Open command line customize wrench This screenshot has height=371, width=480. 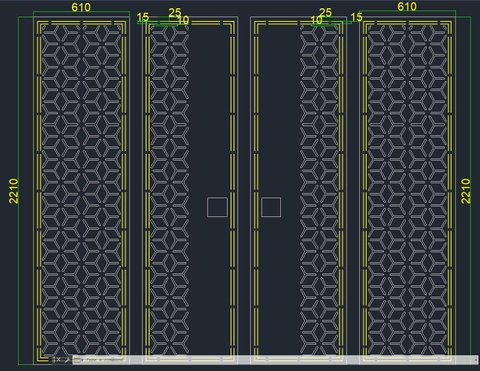tap(67, 360)
